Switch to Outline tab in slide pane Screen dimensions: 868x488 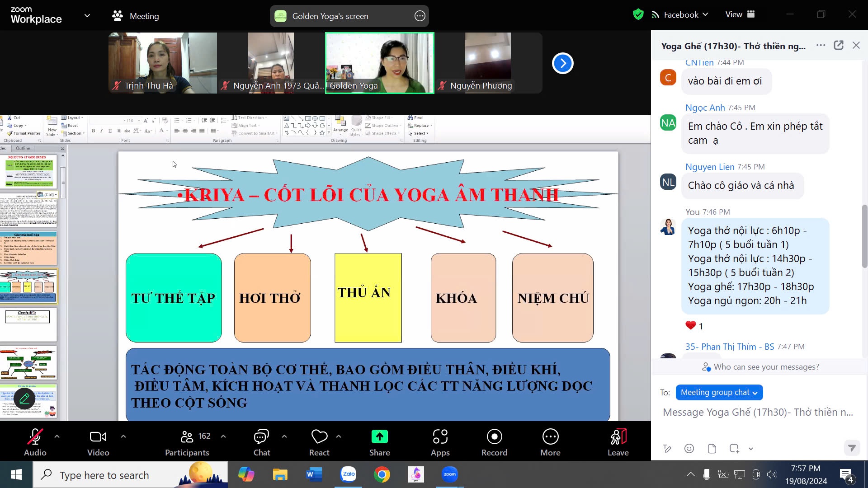pyautogui.click(x=23, y=148)
